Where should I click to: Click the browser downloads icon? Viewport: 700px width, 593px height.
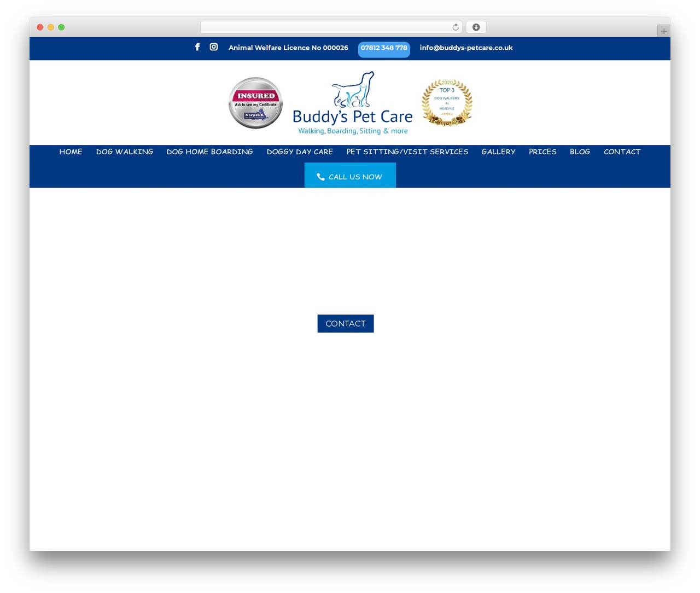click(x=476, y=27)
